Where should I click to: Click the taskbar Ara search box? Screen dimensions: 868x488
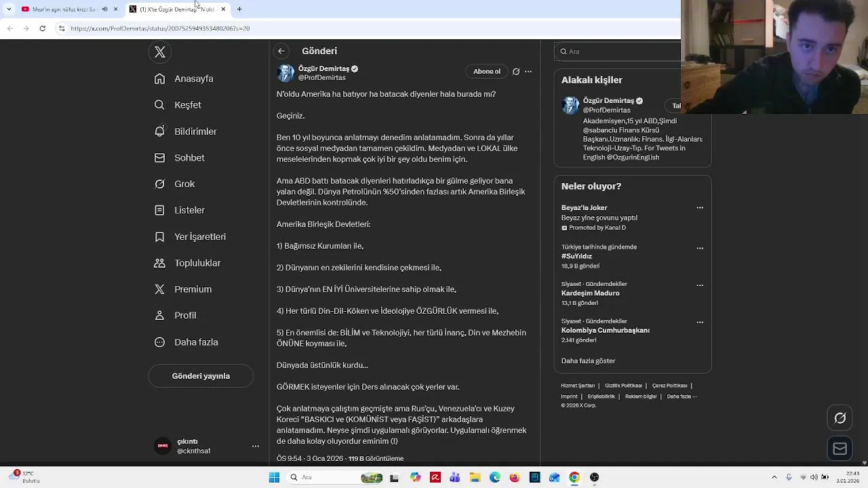336,478
